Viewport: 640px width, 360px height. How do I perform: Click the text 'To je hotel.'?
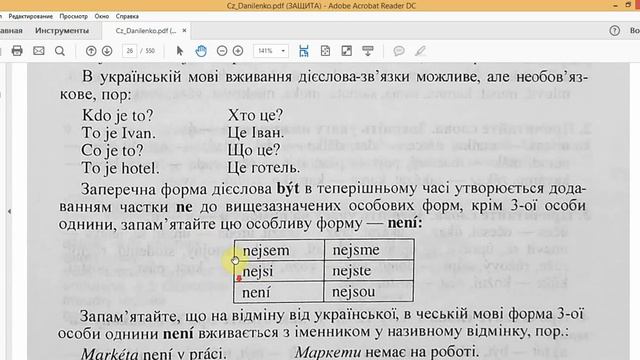[x=120, y=168]
